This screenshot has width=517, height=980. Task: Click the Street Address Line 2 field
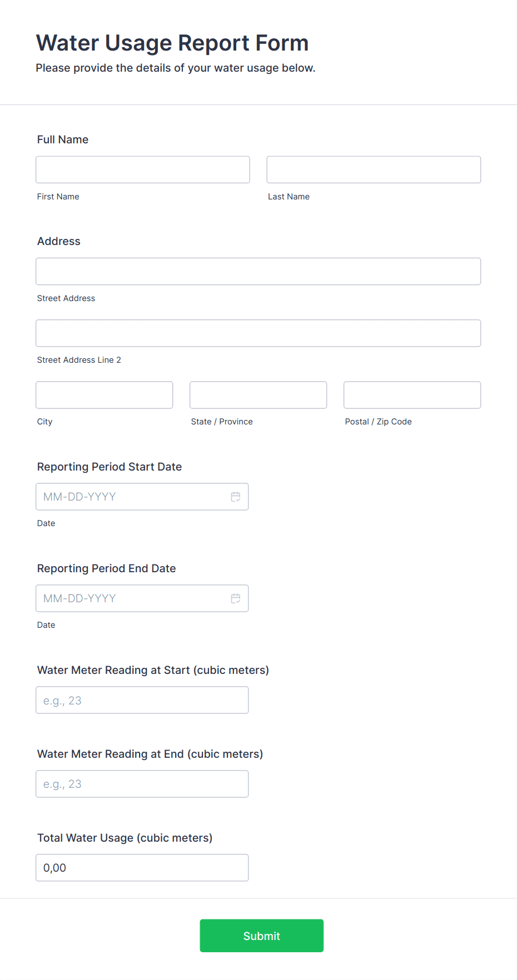pyautogui.click(x=258, y=333)
